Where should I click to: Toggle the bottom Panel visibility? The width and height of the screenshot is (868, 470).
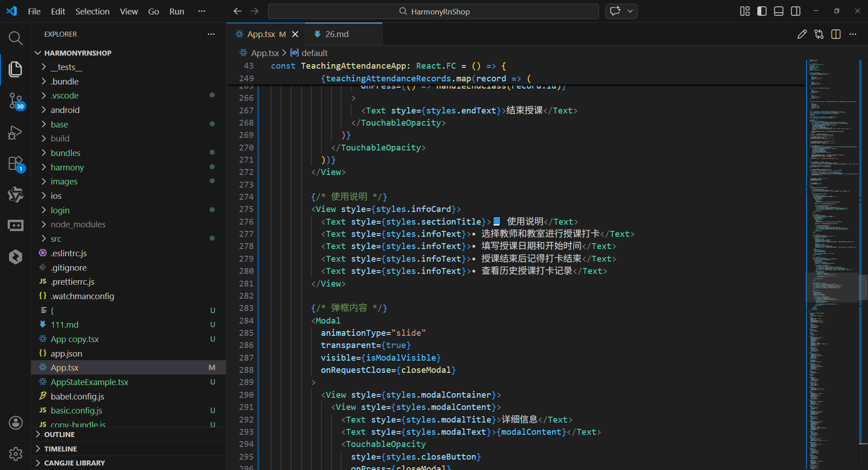[x=778, y=11]
